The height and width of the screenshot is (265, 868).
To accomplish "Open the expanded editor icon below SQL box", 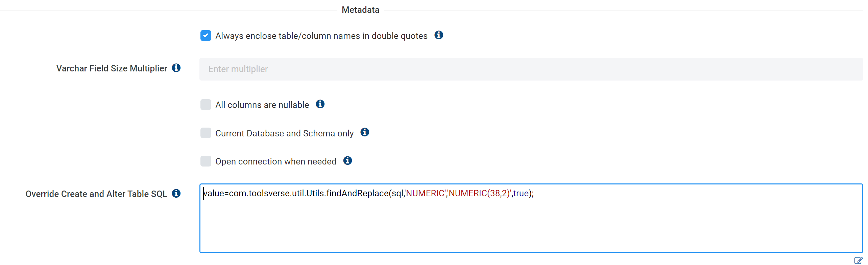I will (858, 260).
